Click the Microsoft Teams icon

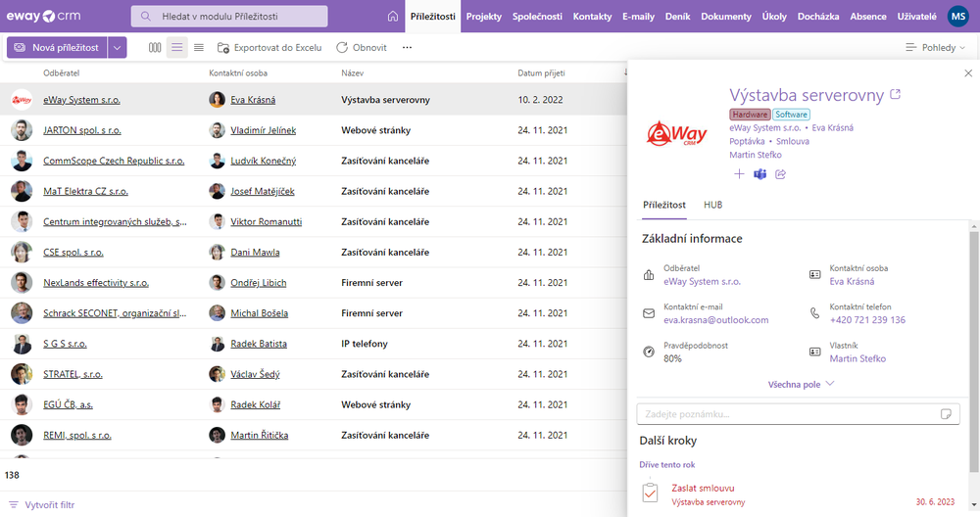(760, 174)
